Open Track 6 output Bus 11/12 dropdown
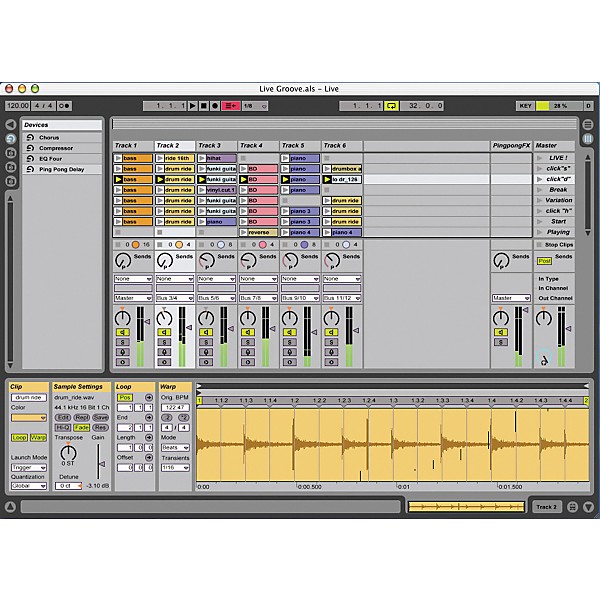 [x=342, y=298]
